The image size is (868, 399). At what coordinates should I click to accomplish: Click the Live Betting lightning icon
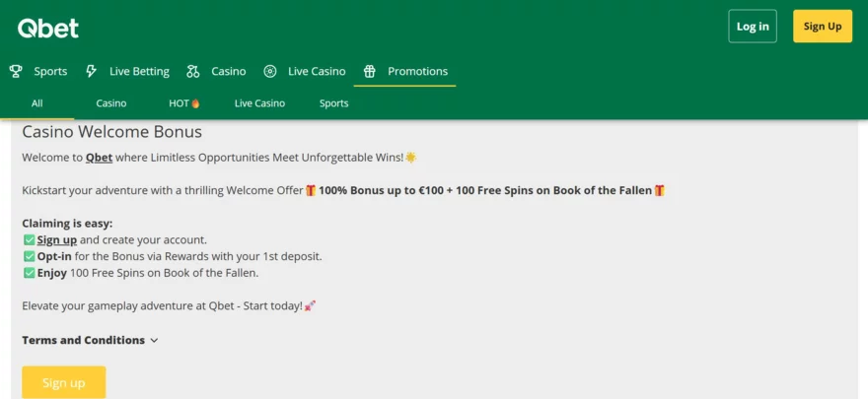(92, 71)
